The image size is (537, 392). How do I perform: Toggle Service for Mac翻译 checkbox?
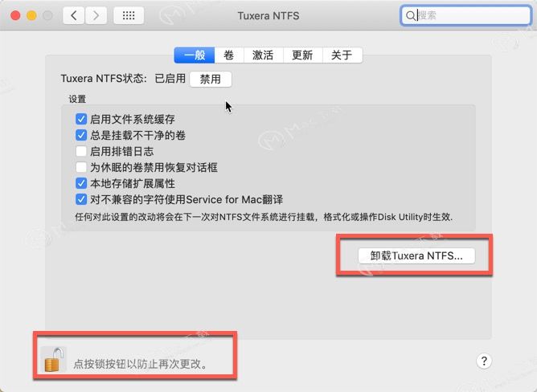[81, 199]
